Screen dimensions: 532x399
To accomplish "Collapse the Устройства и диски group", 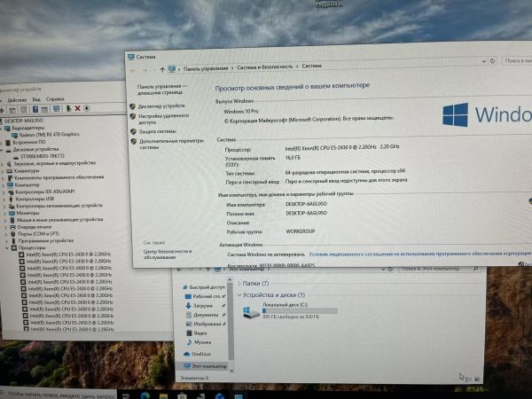I will 239,295.
